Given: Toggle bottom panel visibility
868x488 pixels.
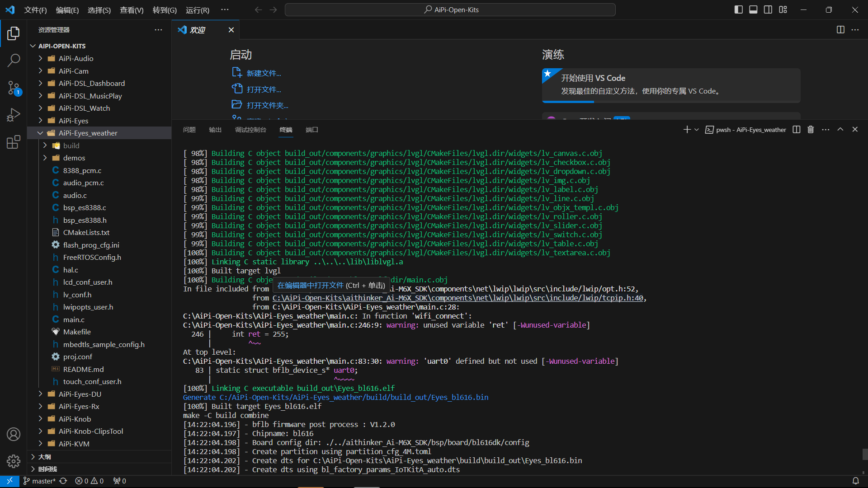Looking at the screenshot, I should click(753, 9).
